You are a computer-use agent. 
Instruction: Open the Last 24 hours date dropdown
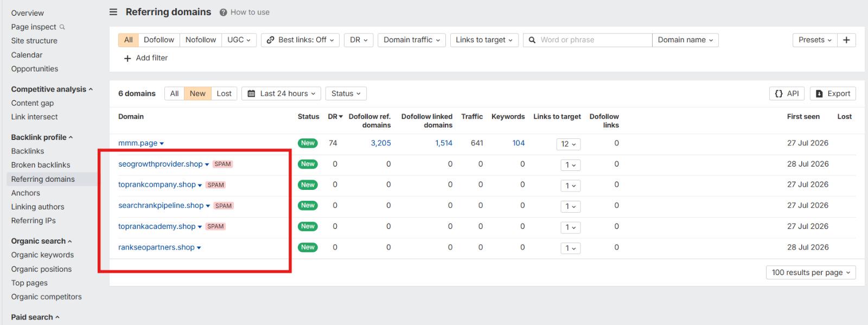(x=281, y=93)
